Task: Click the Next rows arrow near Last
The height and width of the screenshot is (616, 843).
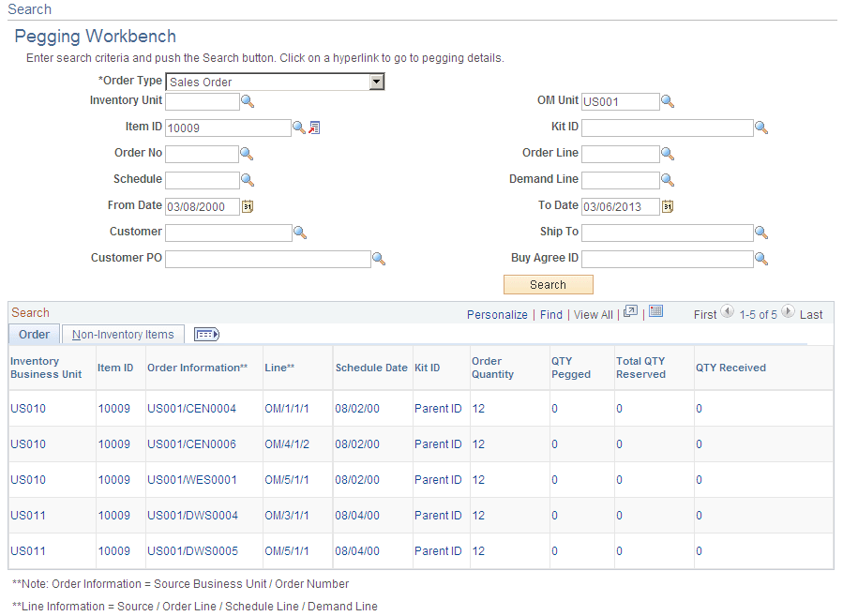Action: (787, 314)
